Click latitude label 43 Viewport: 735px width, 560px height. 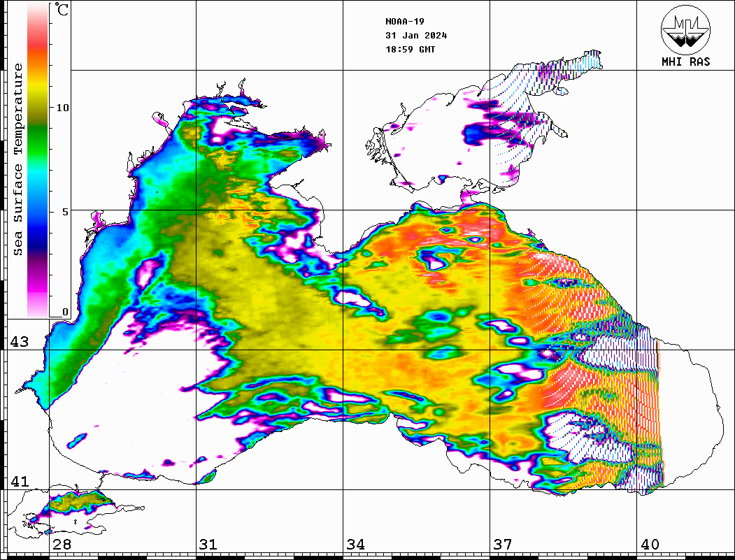click(x=20, y=342)
